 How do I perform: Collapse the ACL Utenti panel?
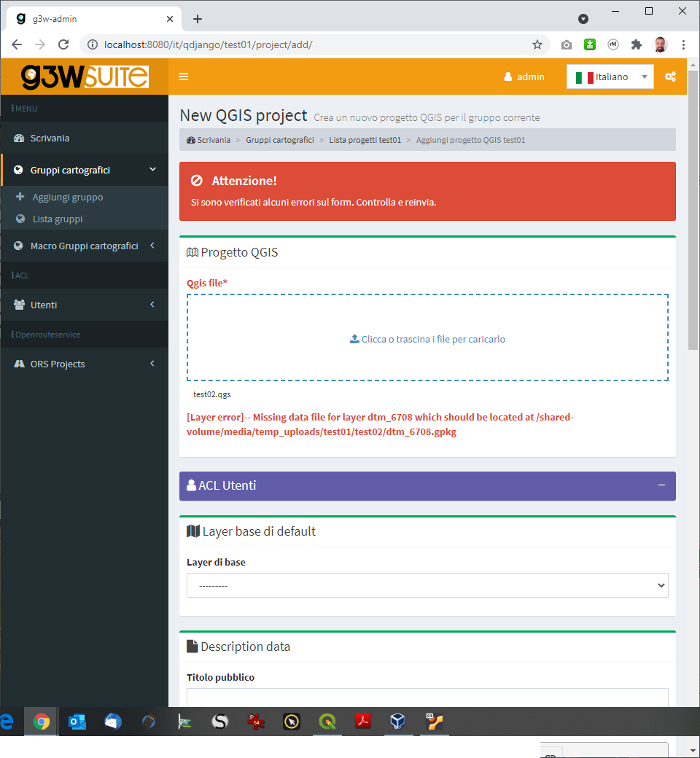point(661,485)
